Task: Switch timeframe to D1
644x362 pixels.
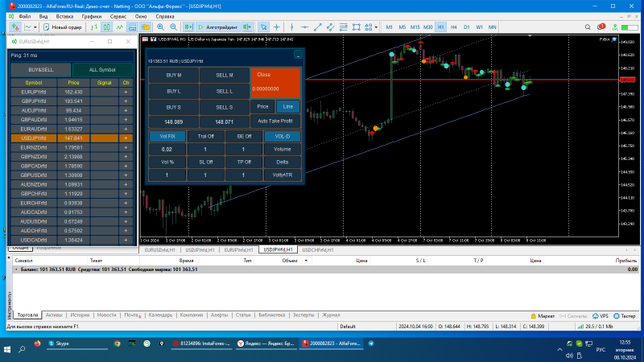Action: (467, 27)
